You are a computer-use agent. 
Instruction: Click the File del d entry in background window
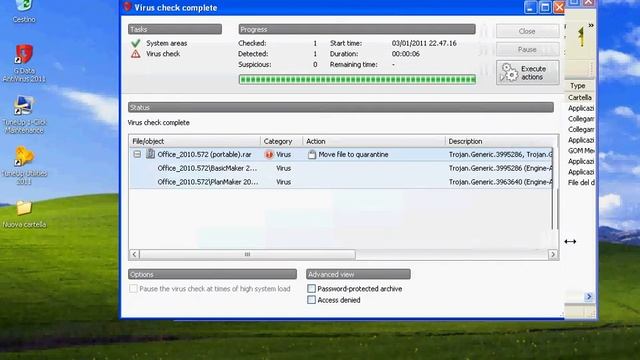[x=581, y=182]
